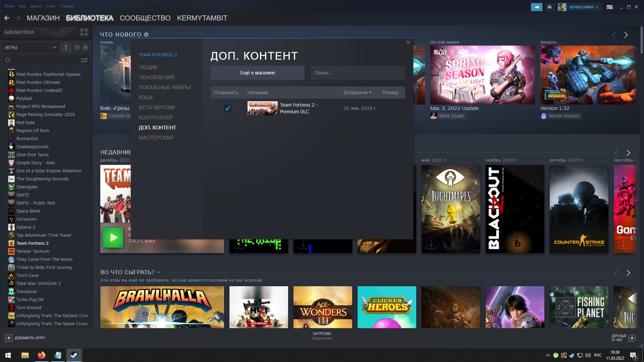The image size is (644, 362).
Task: Click the DLC Поиск search field
Action: 358,73
